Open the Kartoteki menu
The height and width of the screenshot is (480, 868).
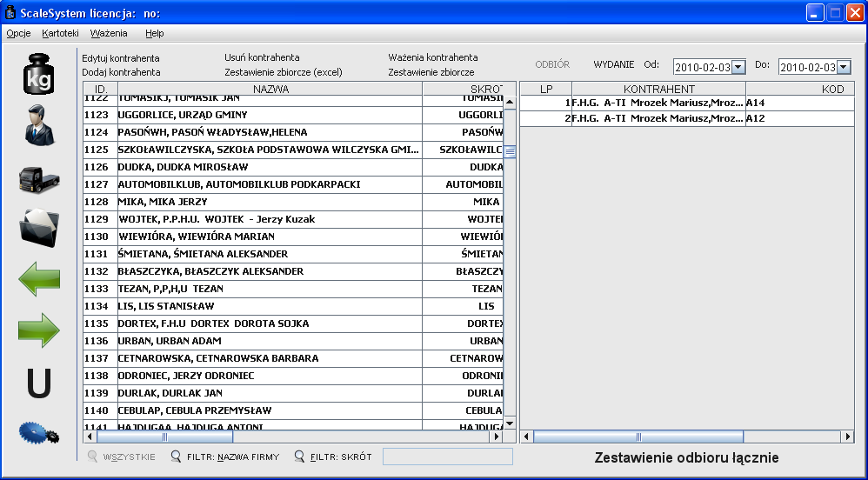60,33
